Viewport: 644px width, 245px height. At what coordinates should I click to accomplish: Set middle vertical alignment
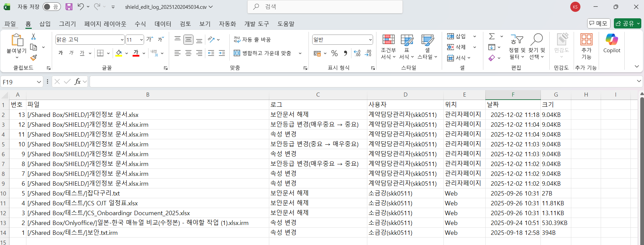point(188,40)
